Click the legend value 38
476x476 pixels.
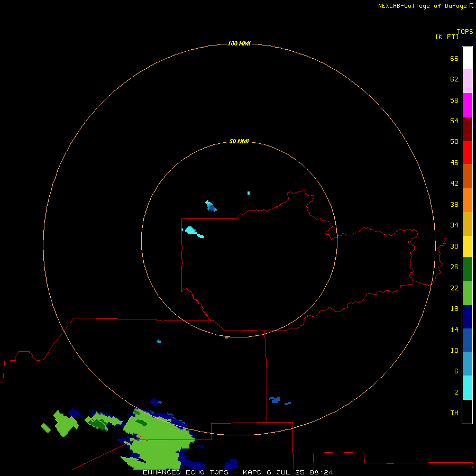tap(454, 204)
